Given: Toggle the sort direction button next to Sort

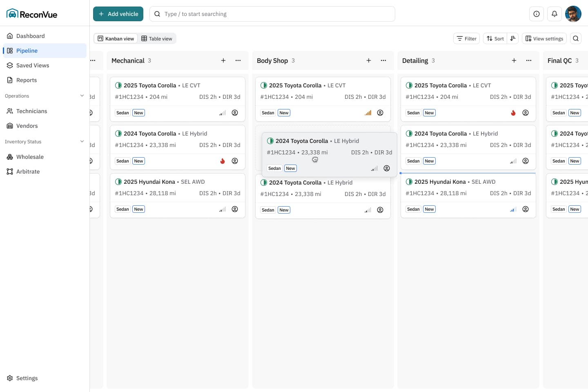Looking at the screenshot, I should [x=513, y=38].
